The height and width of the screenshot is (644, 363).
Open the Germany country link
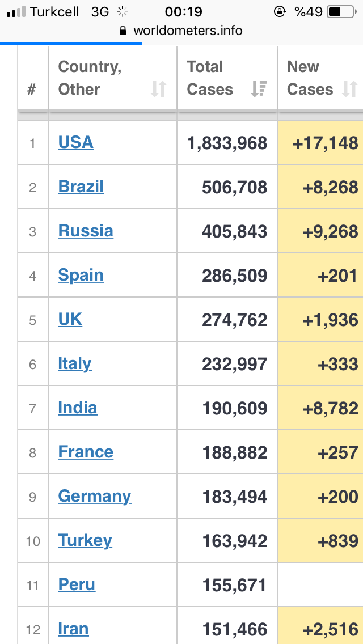95,497
